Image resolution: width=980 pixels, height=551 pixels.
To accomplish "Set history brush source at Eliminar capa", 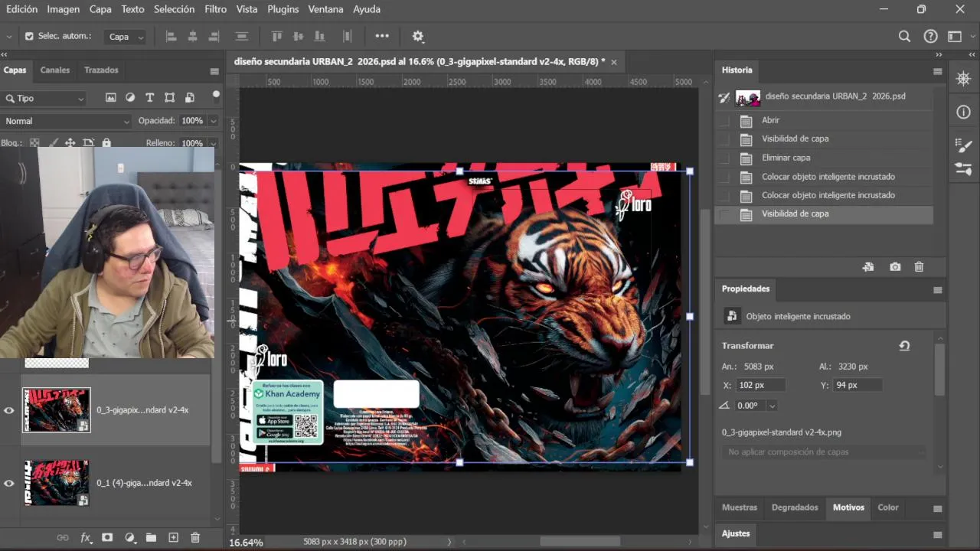I will pyautogui.click(x=724, y=158).
